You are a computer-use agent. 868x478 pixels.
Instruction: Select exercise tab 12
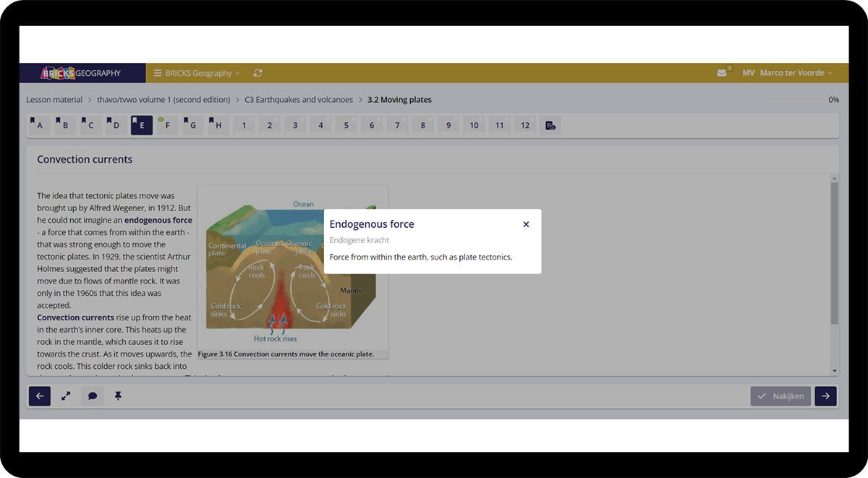525,125
